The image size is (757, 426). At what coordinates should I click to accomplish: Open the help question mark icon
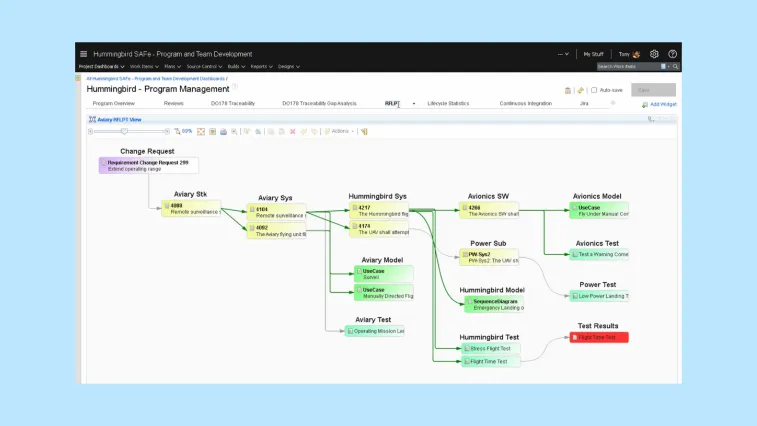click(x=673, y=54)
